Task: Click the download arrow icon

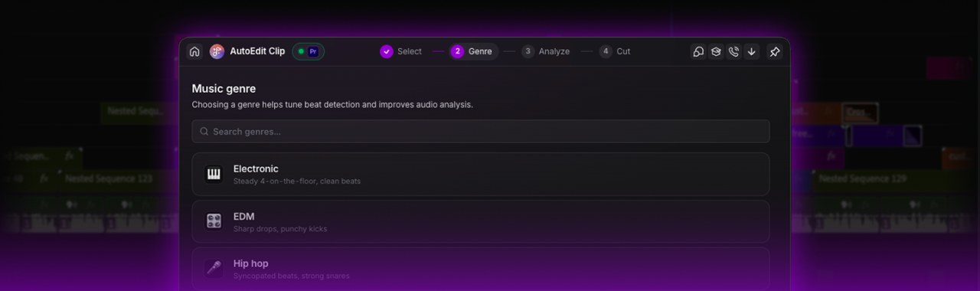Action: click(752, 51)
